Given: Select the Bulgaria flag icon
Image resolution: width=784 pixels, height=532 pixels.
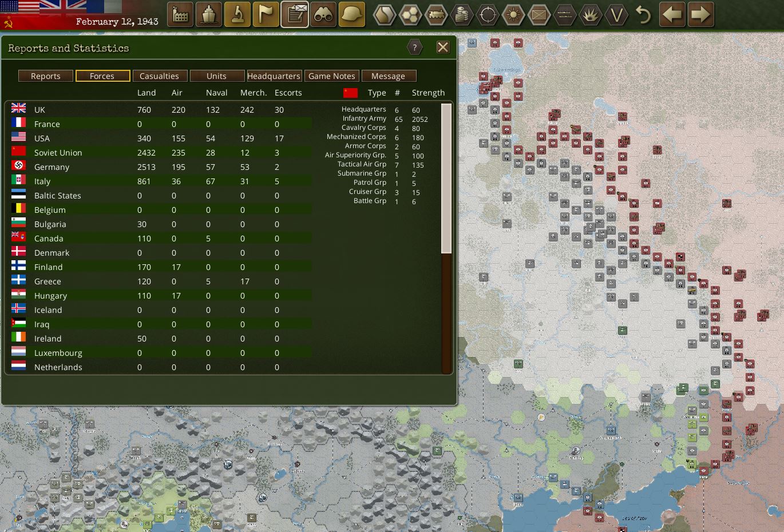Looking at the screenshot, I should [x=19, y=223].
